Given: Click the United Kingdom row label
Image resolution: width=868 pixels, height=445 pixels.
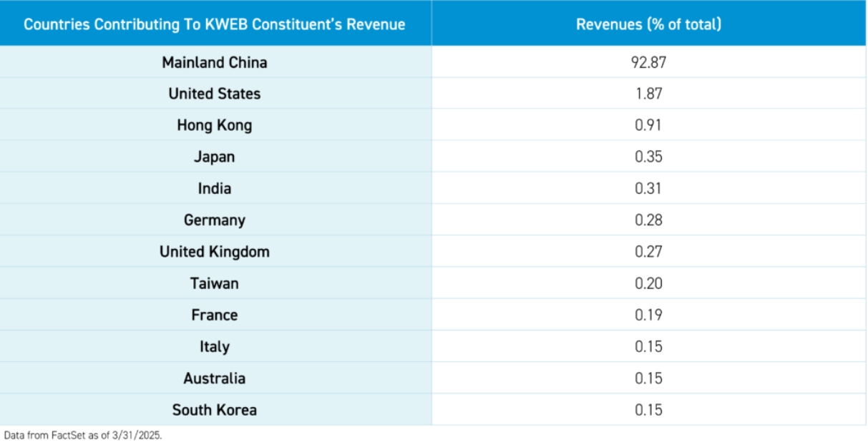Looking at the screenshot, I should [215, 252].
